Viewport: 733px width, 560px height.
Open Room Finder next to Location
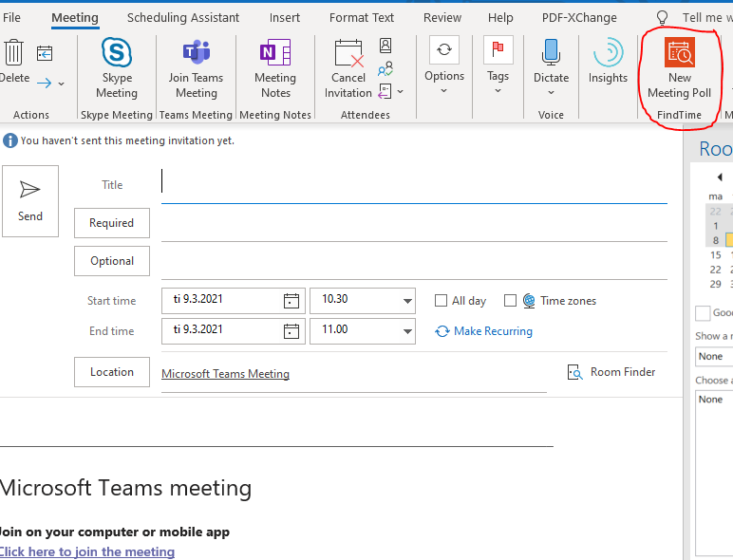click(611, 372)
